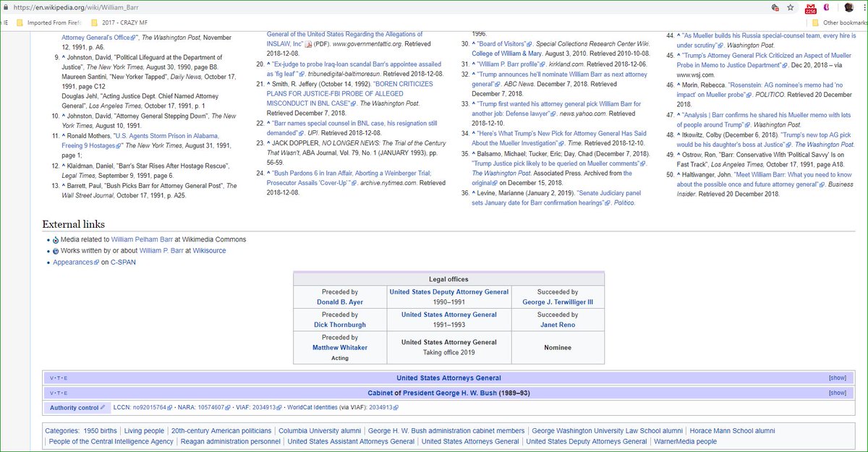Open 'Reagan administration personnel' category
This screenshot has height=452, width=868.
point(231,441)
